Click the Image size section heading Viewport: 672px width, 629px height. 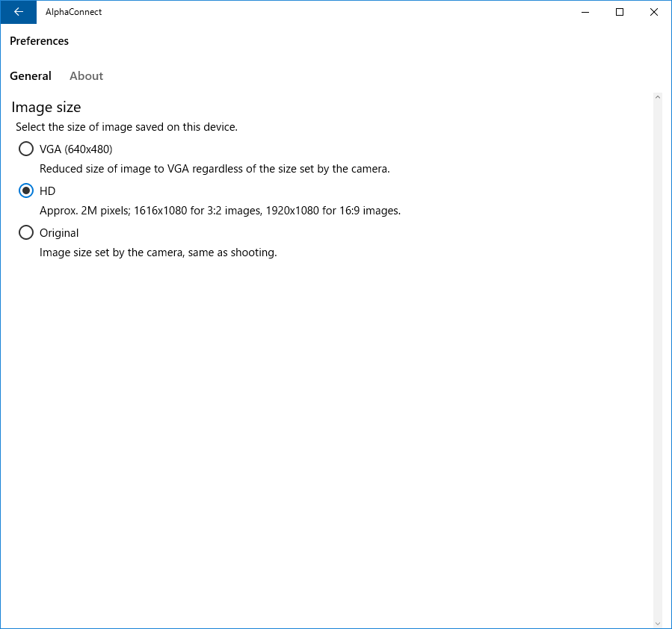click(46, 107)
